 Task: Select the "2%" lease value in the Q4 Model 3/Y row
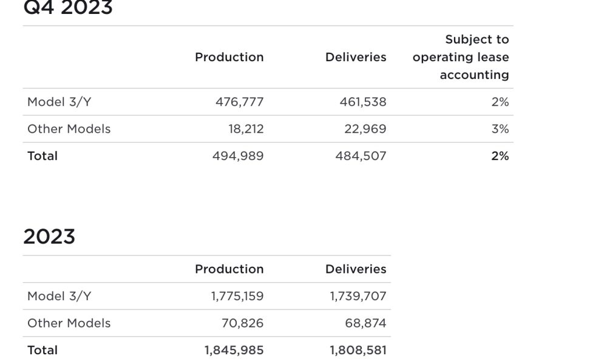coord(500,102)
